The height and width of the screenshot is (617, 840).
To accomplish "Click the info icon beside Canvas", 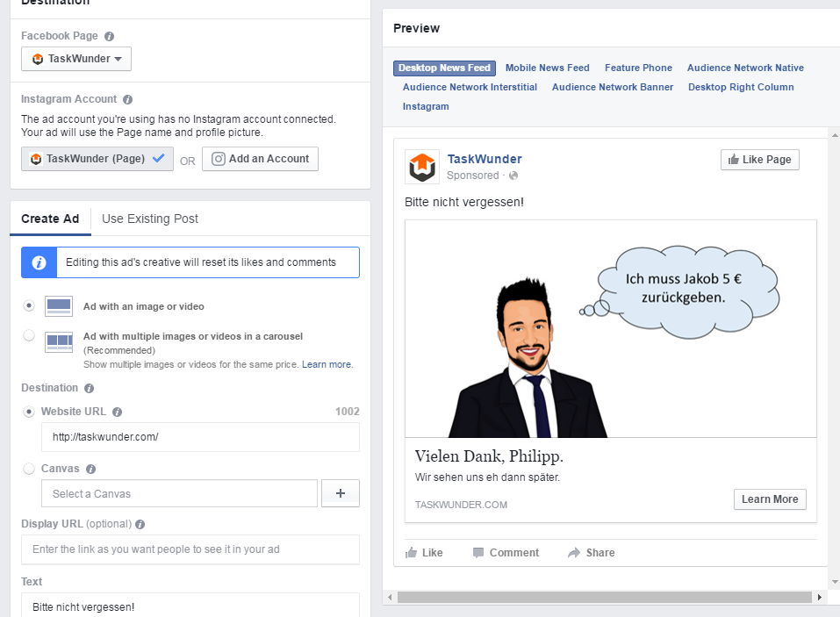I will coord(91,470).
